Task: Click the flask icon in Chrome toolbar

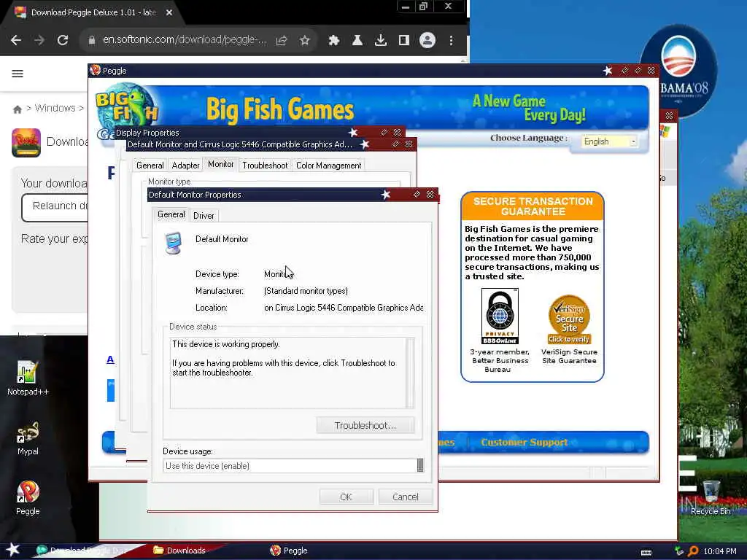Action: 357,41
